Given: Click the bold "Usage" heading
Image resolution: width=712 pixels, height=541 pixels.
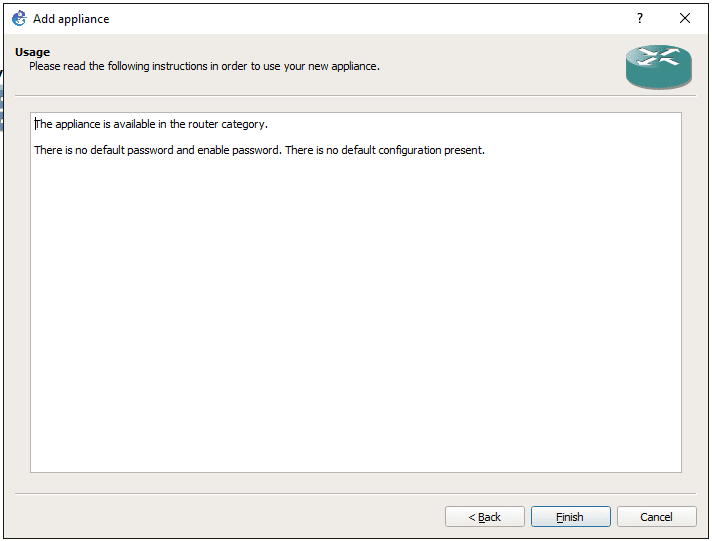Looking at the screenshot, I should click(x=32, y=52).
